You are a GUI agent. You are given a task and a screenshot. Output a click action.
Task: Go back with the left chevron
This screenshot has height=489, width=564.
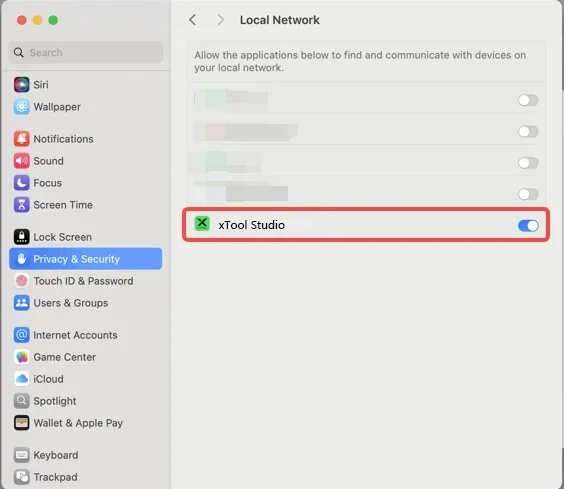pyautogui.click(x=193, y=20)
